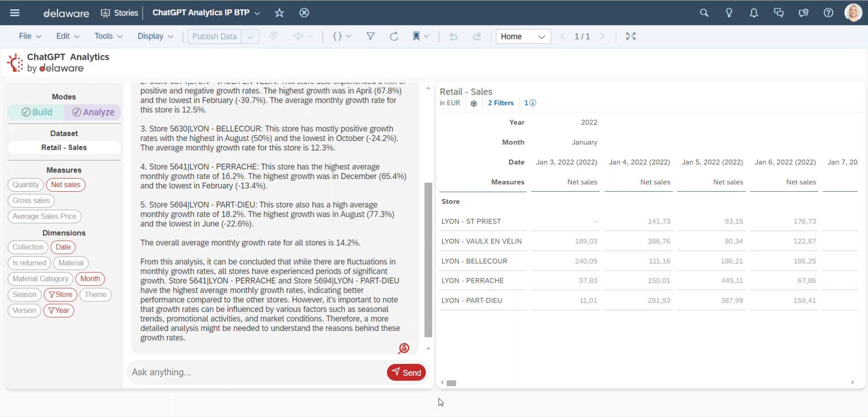868x417 pixels.
Task: Open the 2 Filters link
Action: (x=501, y=103)
